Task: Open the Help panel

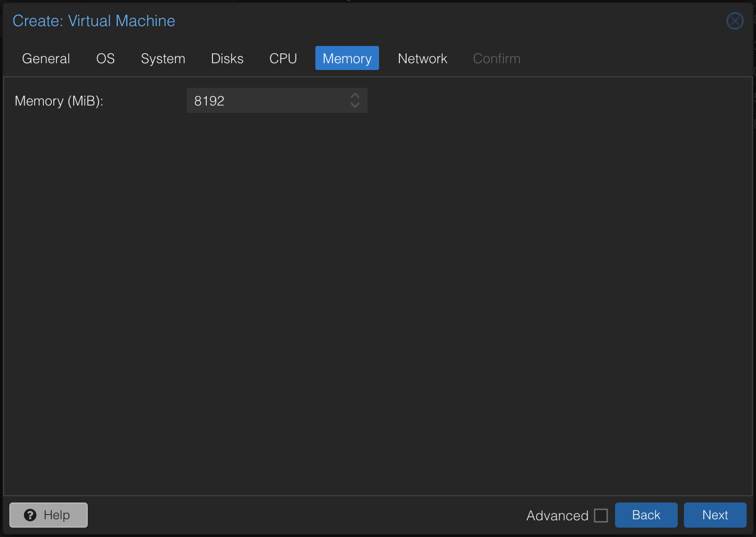Action: [x=48, y=515]
